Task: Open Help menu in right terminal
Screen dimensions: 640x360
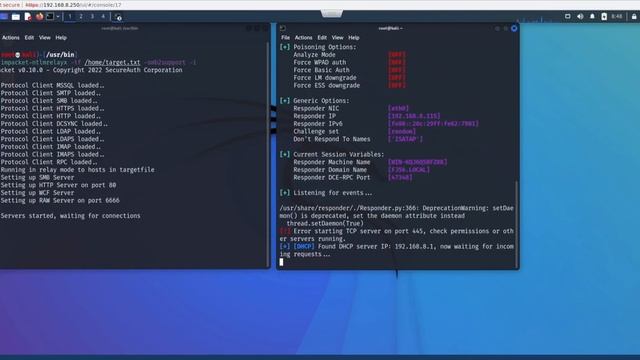Action: pos(354,38)
